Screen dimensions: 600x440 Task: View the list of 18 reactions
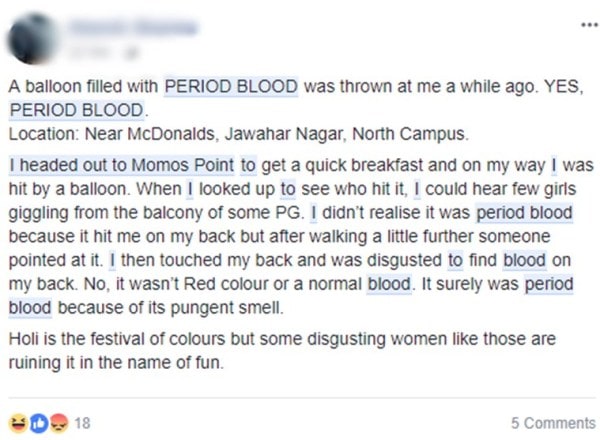(84, 422)
